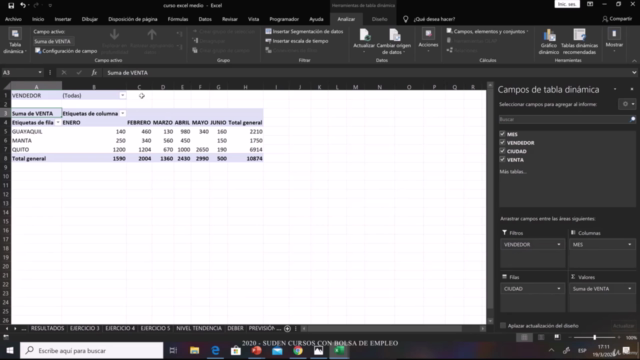Open the Task View taskbar icon

173,351
